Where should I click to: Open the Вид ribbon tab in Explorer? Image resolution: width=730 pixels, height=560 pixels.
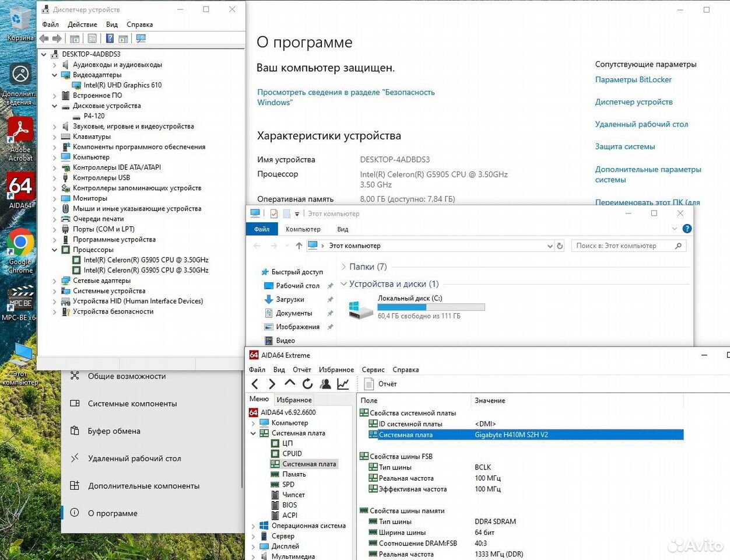(x=343, y=229)
